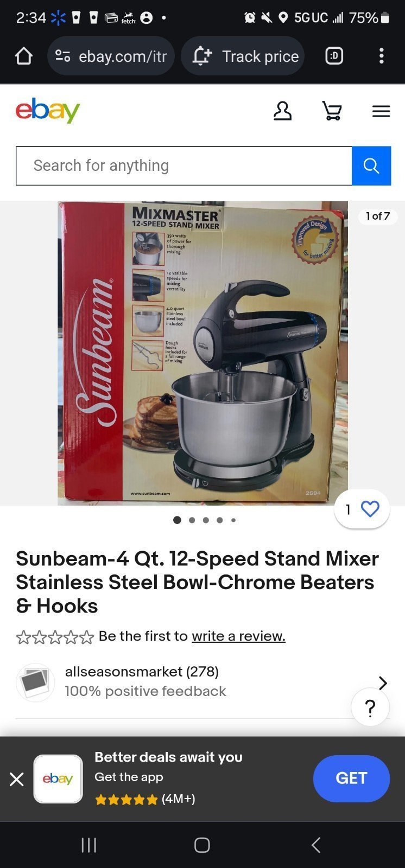Viewport: 405px width, 868px height.
Task: Open the eBay account profile icon
Action: tap(282, 111)
